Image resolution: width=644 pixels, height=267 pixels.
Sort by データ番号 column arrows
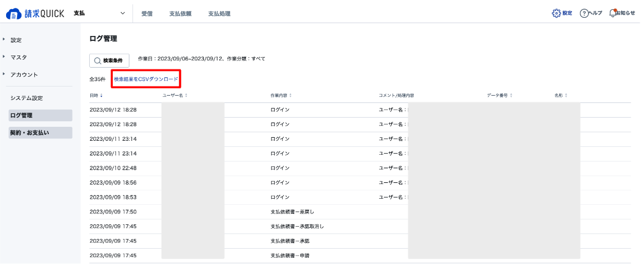(x=510, y=95)
